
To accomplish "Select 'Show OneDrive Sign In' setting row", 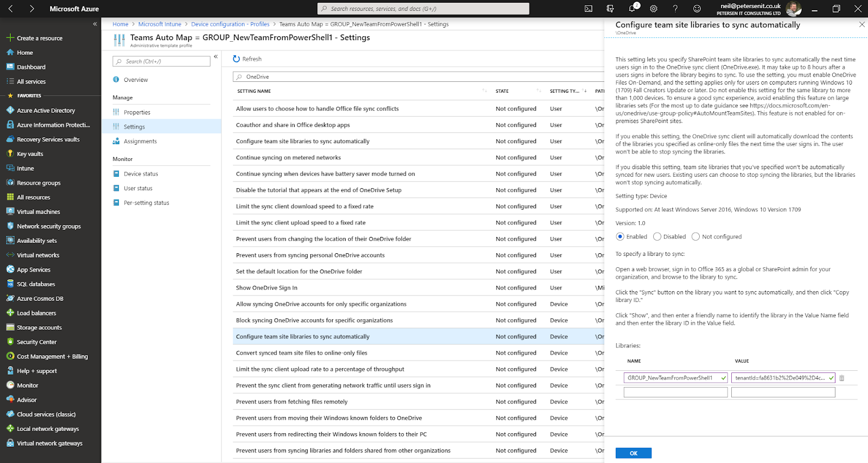I will point(418,287).
